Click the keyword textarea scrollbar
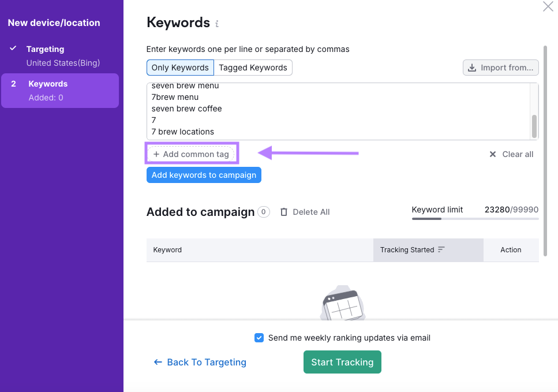The width and height of the screenshot is (558, 392). pos(534,125)
